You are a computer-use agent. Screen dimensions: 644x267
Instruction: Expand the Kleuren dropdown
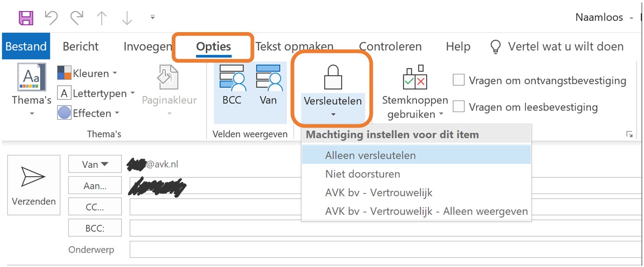(87, 73)
